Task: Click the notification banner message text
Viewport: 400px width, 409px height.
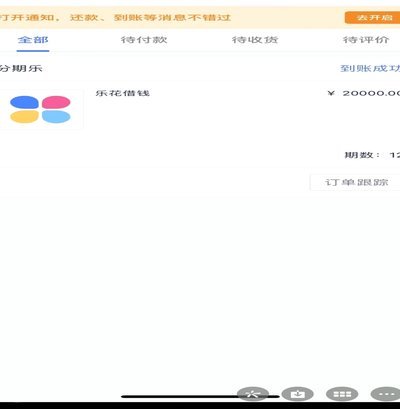Action: (115, 17)
